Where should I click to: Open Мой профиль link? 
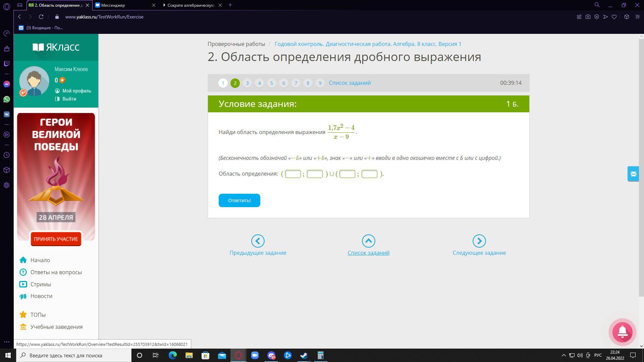76,91
